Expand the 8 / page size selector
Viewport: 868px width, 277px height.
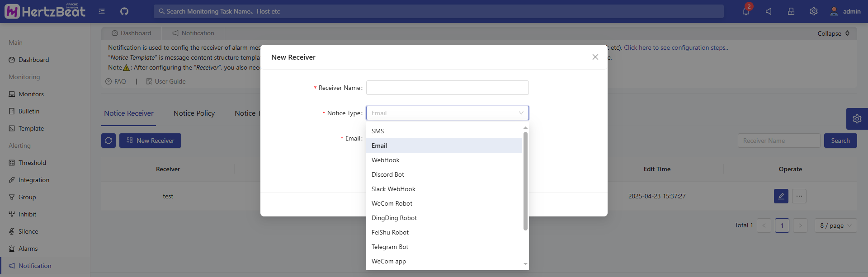pos(835,225)
